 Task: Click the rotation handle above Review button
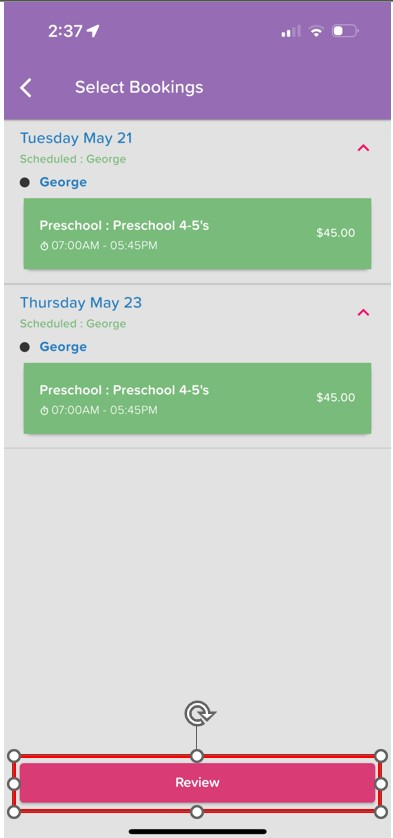(x=199, y=714)
